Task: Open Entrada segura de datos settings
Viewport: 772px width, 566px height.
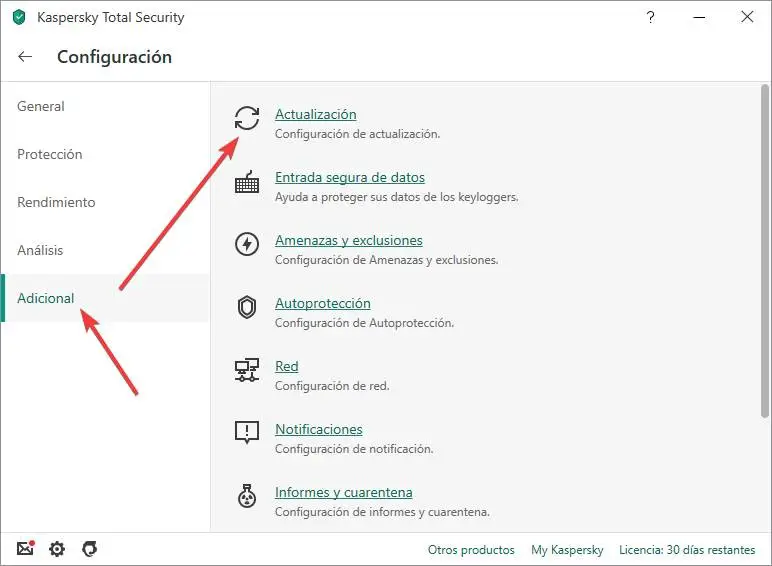Action: click(x=350, y=177)
